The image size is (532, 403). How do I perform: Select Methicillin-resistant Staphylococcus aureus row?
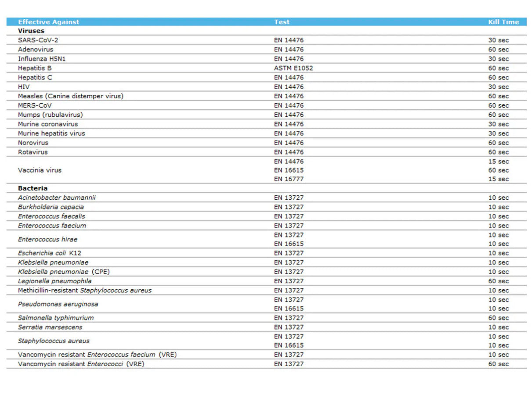coord(84,291)
